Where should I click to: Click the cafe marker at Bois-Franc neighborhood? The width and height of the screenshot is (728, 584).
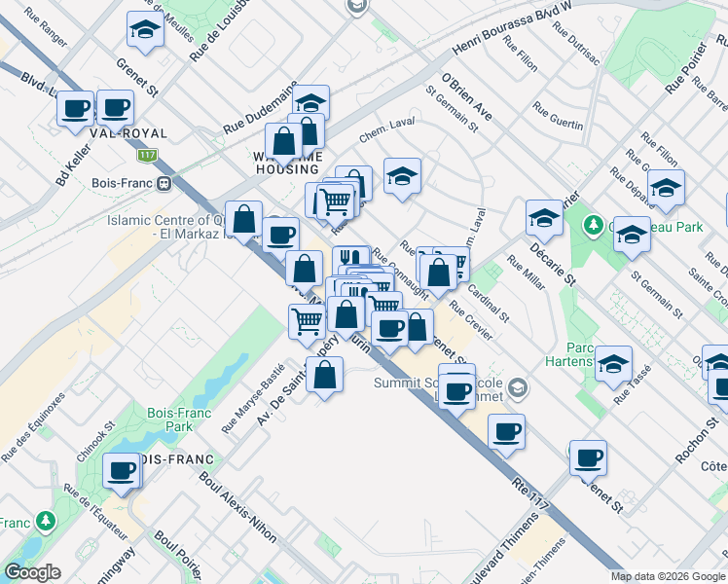tap(122, 473)
